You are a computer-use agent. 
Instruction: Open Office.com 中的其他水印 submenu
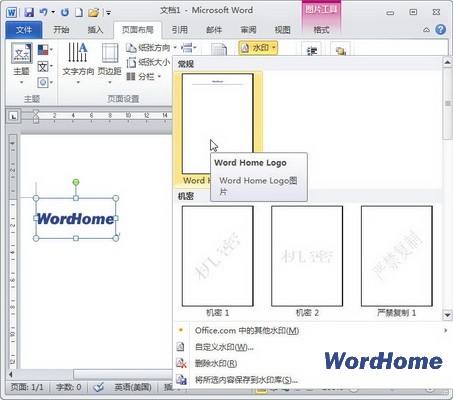pos(312,331)
